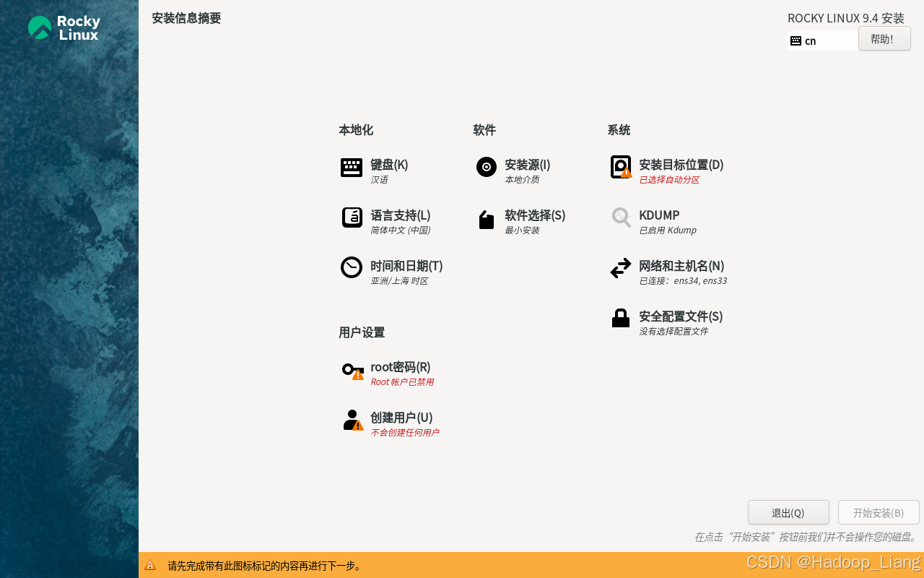Click the language support icon
This screenshot has width=924, height=578.
pyautogui.click(x=352, y=217)
